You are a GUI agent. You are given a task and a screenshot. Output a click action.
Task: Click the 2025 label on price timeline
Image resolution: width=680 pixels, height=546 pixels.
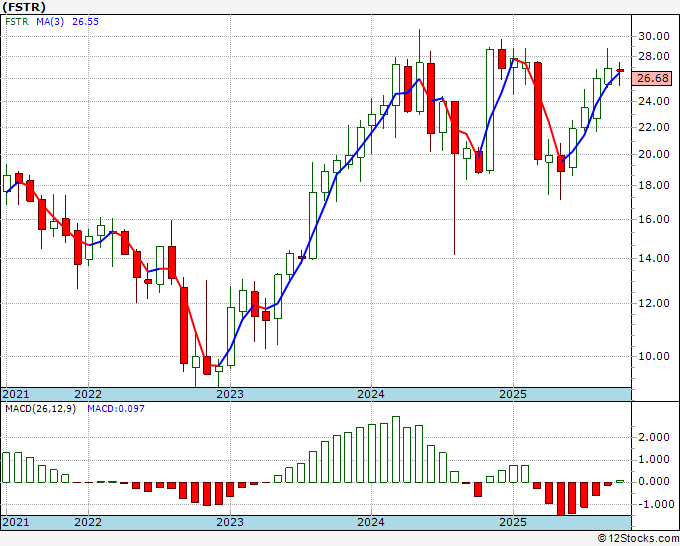pos(513,394)
